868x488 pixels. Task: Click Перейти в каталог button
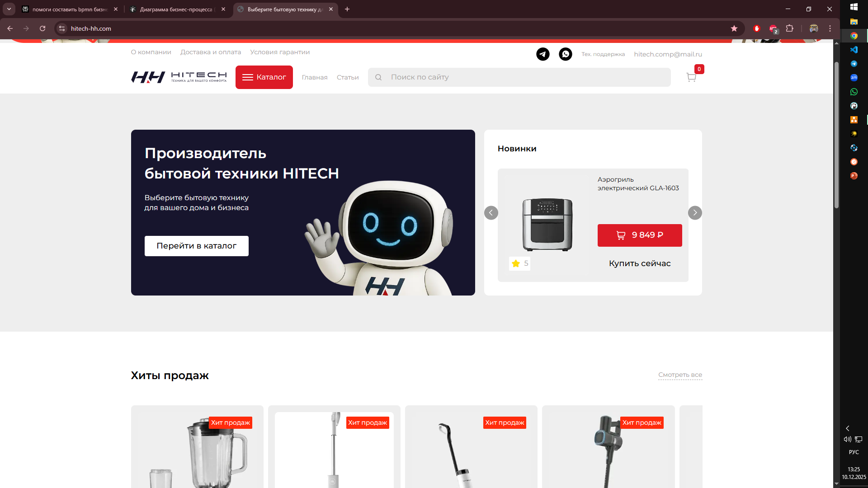(196, 246)
